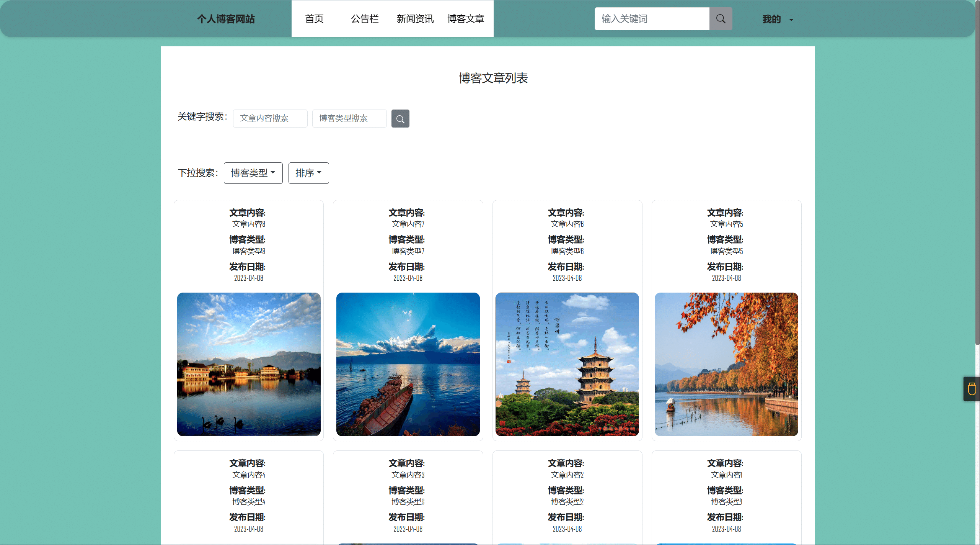Click the text 博客类型2
980x545 pixels.
(x=567, y=502)
